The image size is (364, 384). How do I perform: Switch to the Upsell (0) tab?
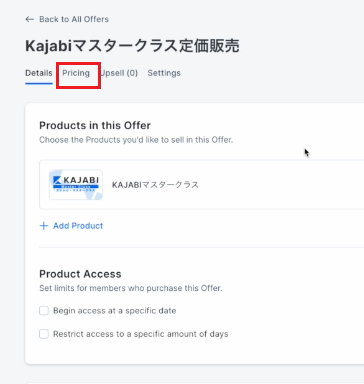click(x=119, y=73)
